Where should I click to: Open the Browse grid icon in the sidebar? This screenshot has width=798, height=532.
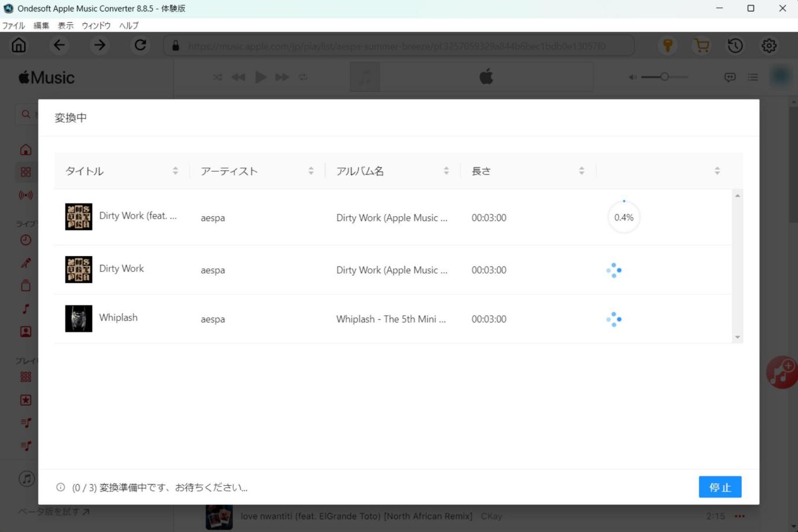pyautogui.click(x=25, y=172)
